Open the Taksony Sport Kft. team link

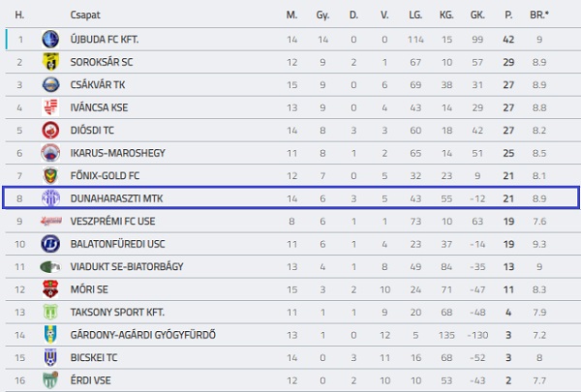(117, 312)
